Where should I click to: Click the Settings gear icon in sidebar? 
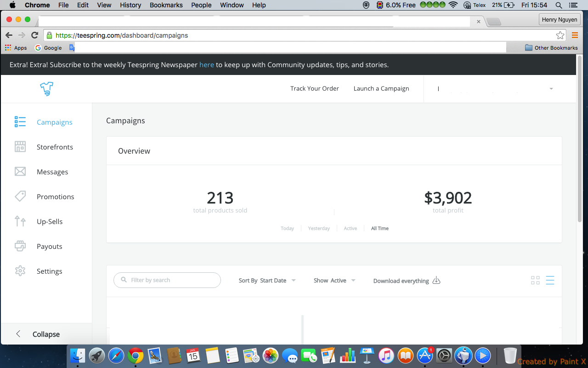tap(20, 271)
